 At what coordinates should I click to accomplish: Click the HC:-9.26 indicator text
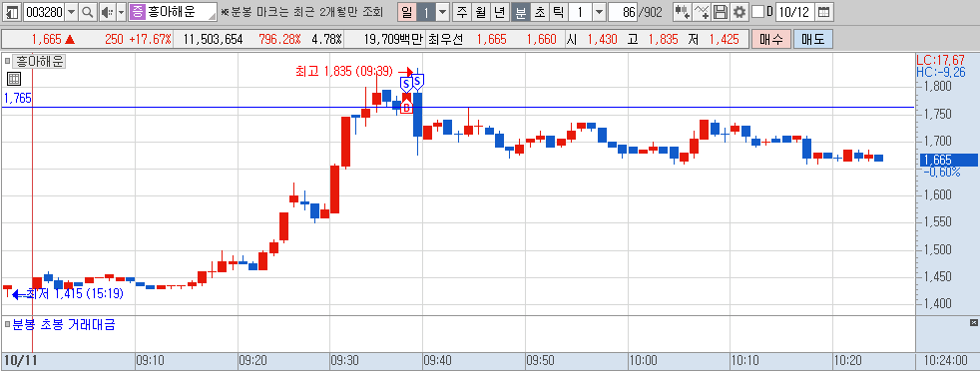click(x=941, y=72)
